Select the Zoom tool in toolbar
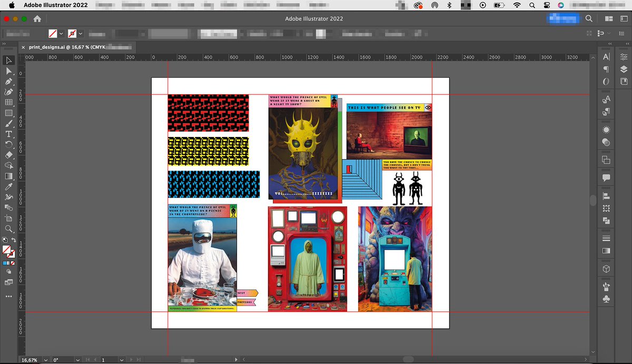Screen dimensions: 632x364 [8, 229]
